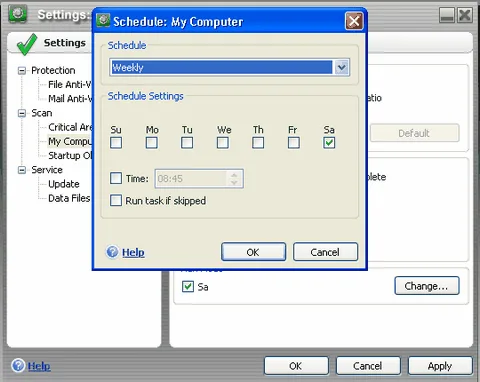Select Update tree item
Image resolution: width=480 pixels, height=382 pixels.
pos(64,184)
